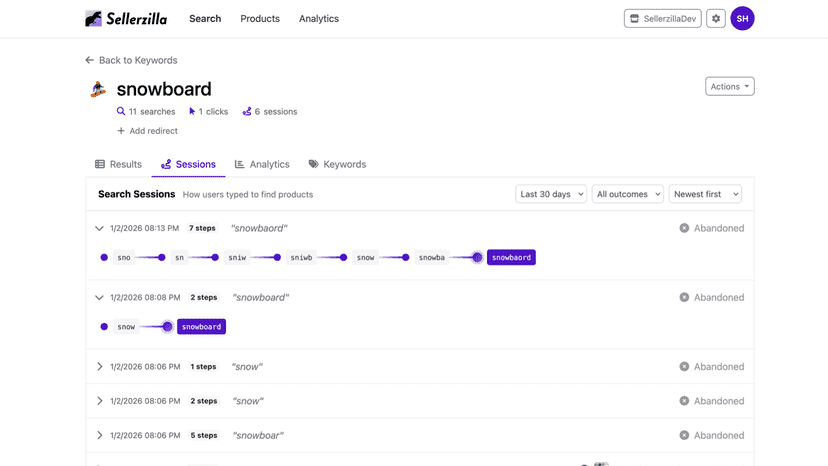Click the Sellerzilla logo
This screenshot has width=828, height=466.
point(126,18)
